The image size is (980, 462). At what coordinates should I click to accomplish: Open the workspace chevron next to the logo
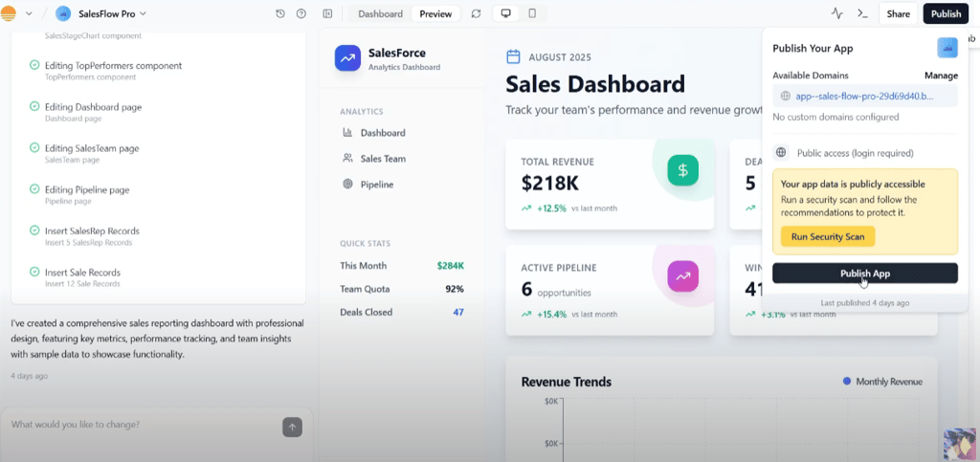point(29,13)
